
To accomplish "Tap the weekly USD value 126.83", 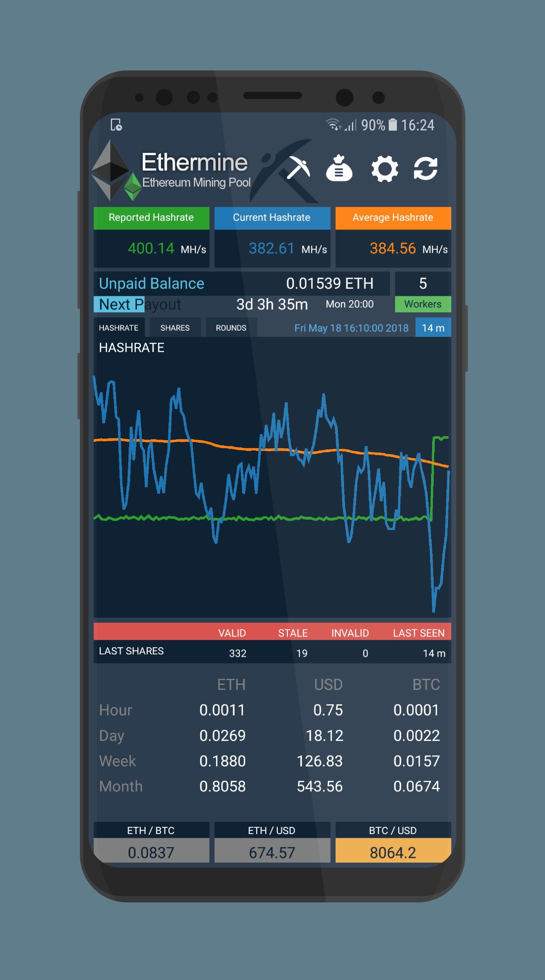I will [320, 761].
